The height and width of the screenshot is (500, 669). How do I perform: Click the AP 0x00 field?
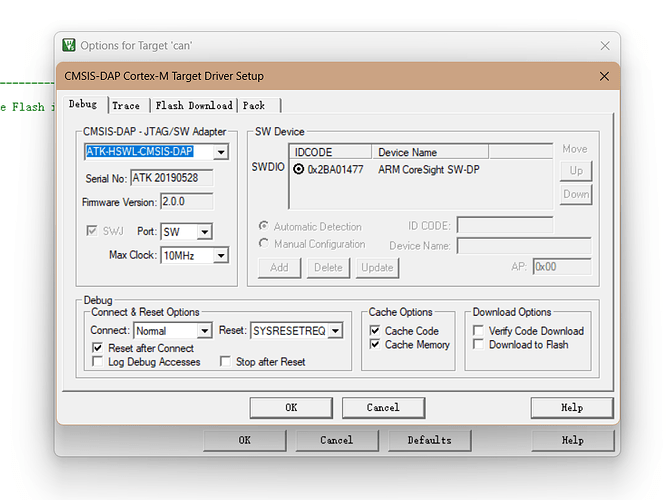coord(562,267)
